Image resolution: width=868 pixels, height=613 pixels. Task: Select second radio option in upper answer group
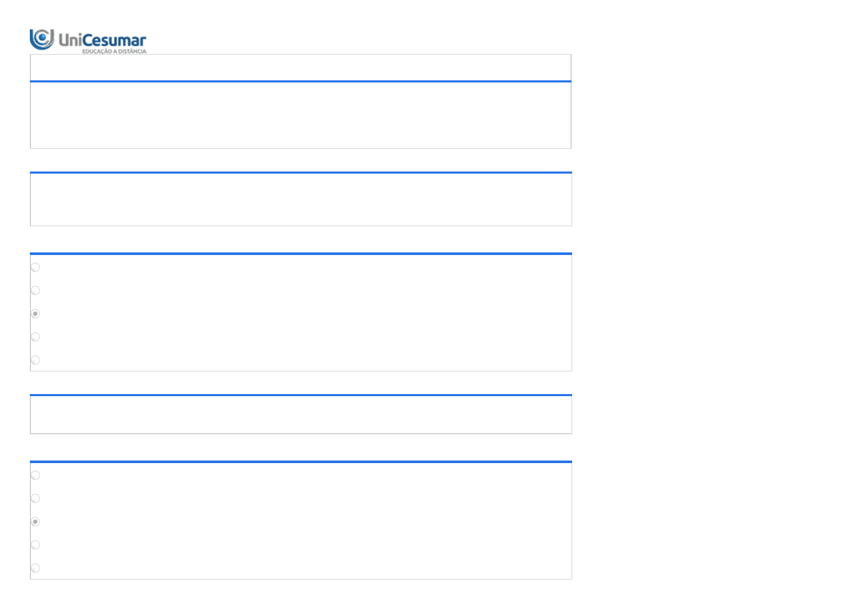point(36,291)
